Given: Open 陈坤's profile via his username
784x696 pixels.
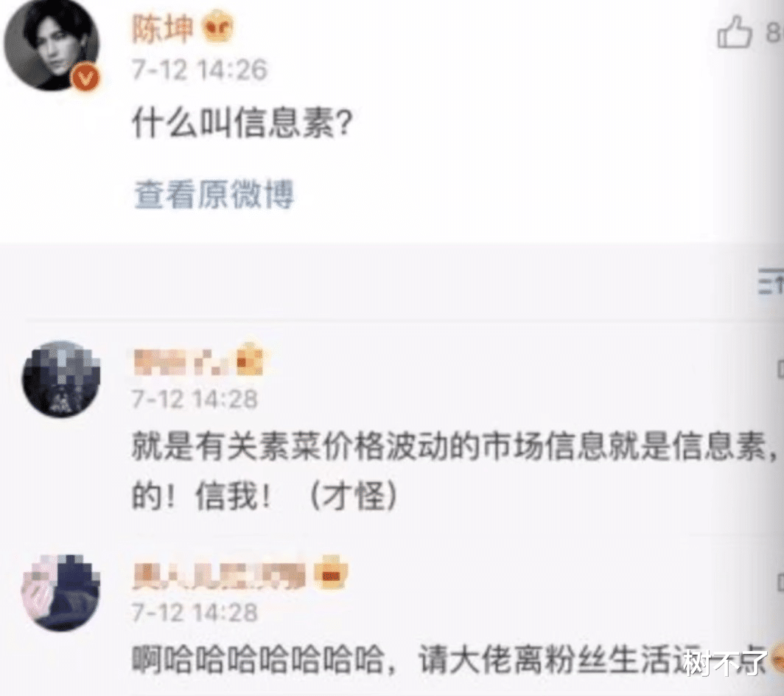Looking at the screenshot, I should click(163, 28).
